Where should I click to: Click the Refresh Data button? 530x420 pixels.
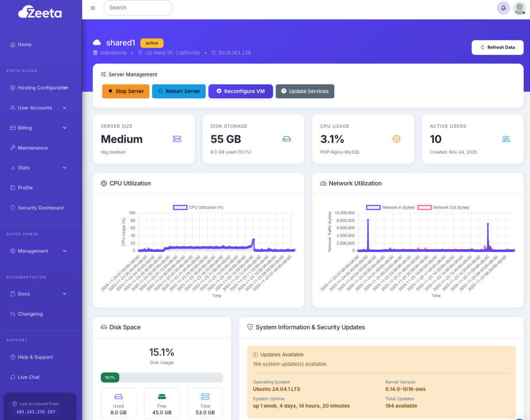[x=497, y=47]
